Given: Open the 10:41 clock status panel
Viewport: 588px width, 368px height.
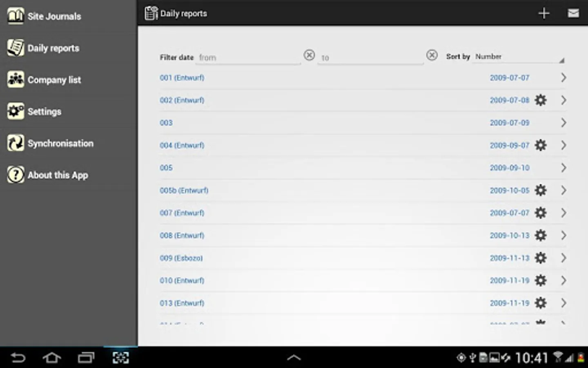Looking at the screenshot, I should click(x=531, y=358).
